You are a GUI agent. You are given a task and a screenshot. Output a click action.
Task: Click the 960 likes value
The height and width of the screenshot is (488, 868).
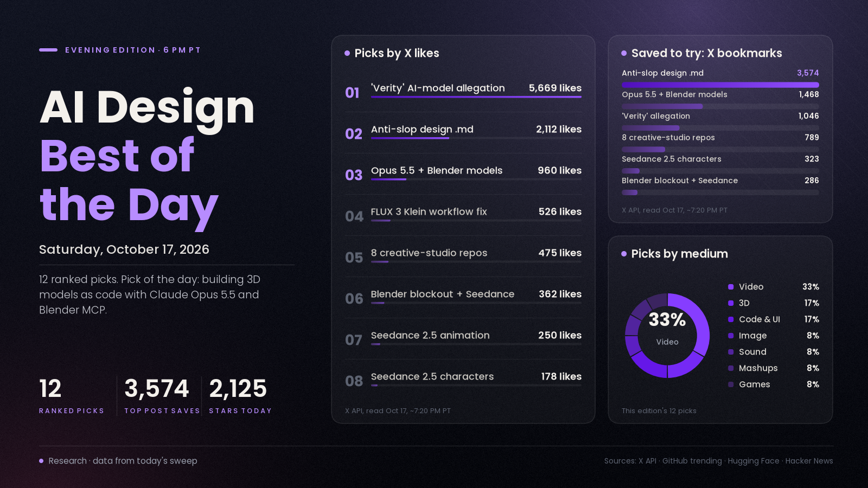(x=559, y=170)
